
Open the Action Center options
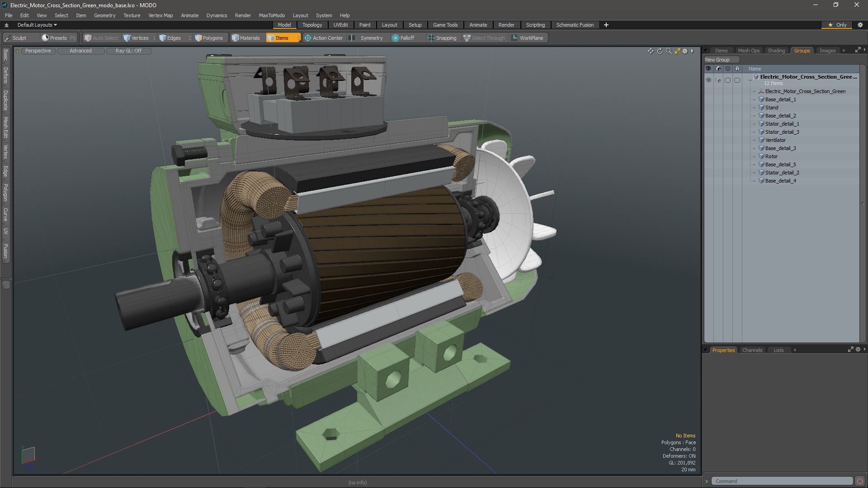click(323, 38)
